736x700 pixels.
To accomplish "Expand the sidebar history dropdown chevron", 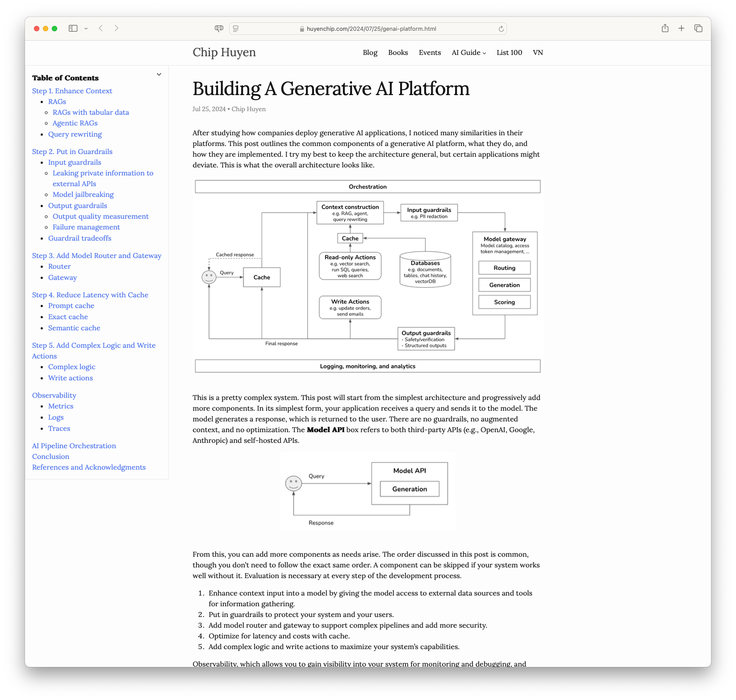I will click(x=86, y=28).
